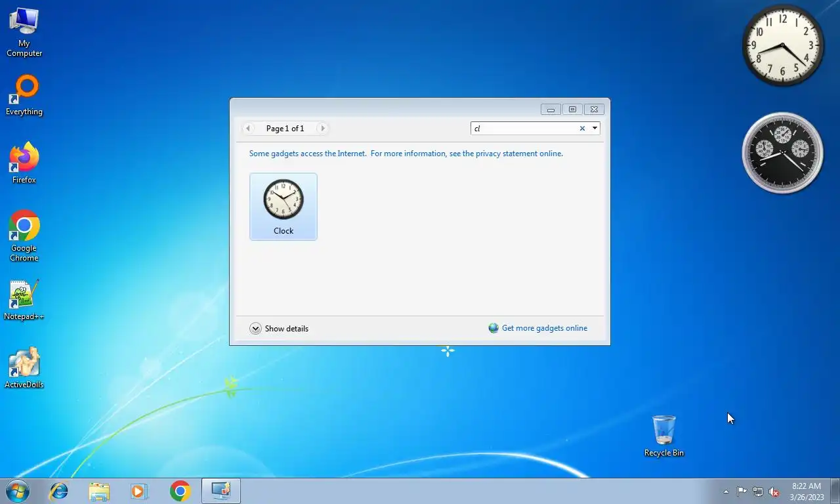Select the Clock gadget thumbnail
The image size is (840, 504).
point(283,207)
